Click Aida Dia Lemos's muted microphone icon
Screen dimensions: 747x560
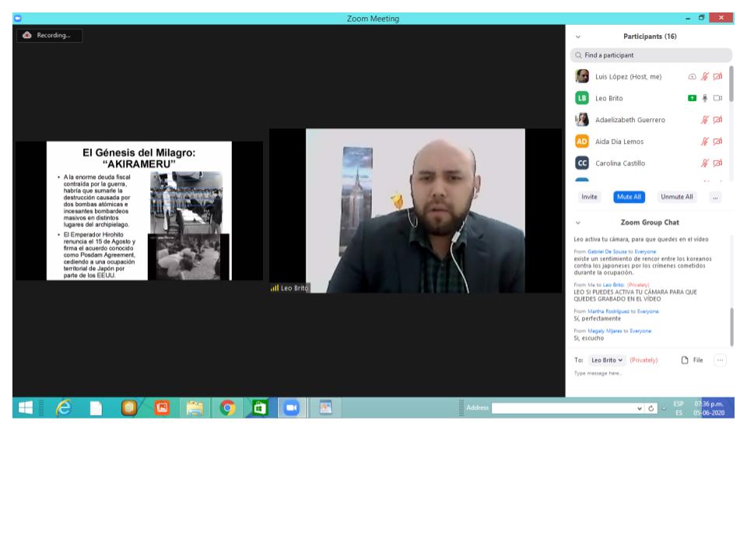[x=705, y=142]
